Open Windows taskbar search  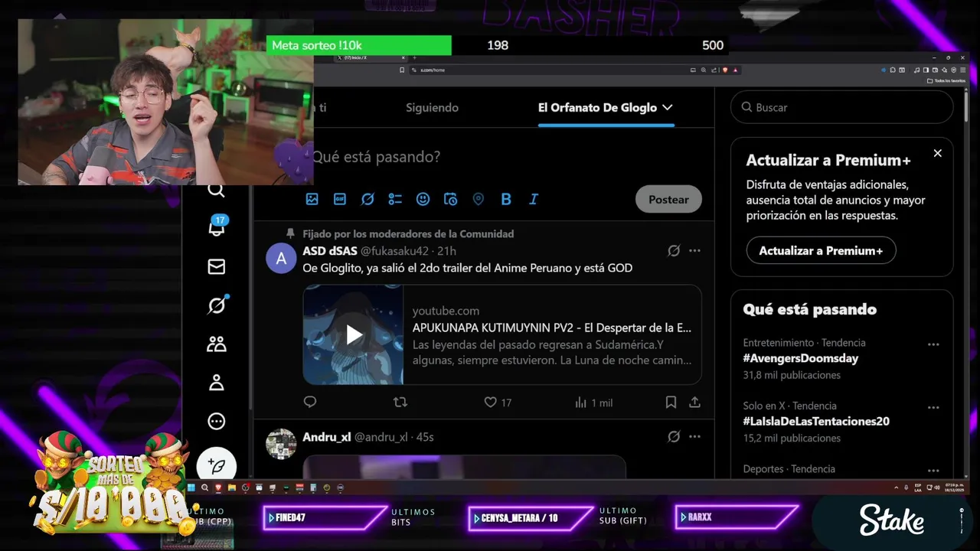[204, 487]
